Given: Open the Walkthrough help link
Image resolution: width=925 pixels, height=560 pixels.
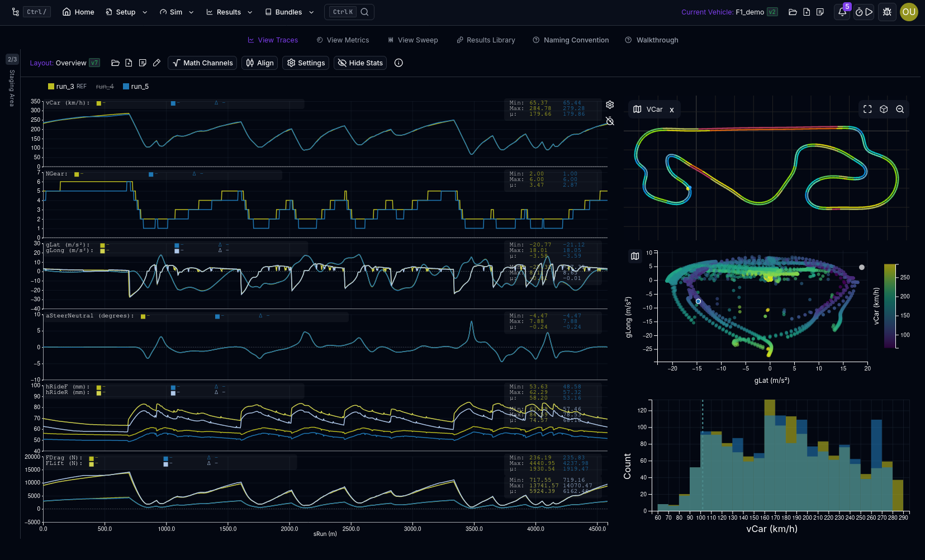Looking at the screenshot, I should pyautogui.click(x=652, y=40).
